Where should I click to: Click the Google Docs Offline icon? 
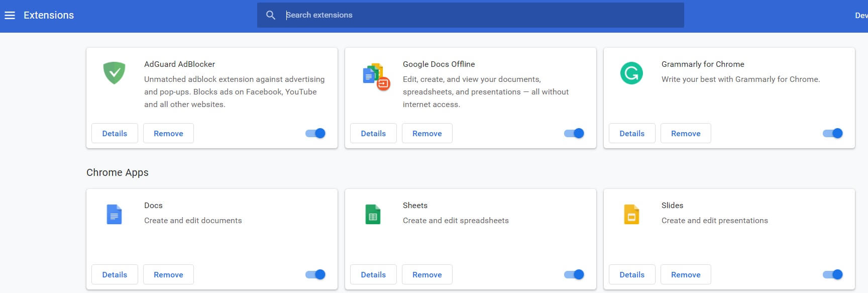coord(376,76)
